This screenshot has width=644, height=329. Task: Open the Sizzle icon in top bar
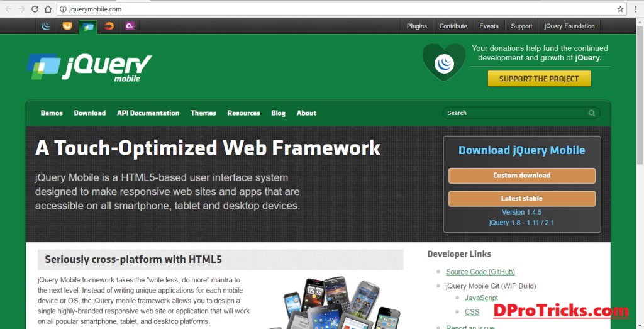tap(109, 26)
